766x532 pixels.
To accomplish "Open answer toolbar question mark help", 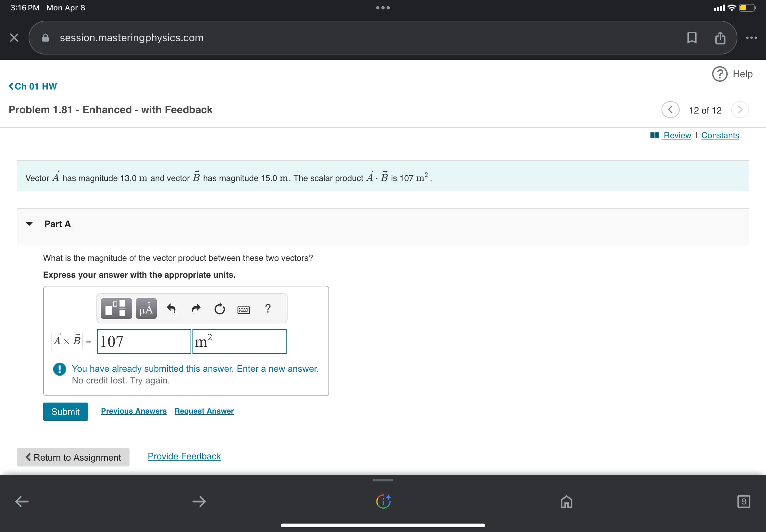I will [x=267, y=308].
